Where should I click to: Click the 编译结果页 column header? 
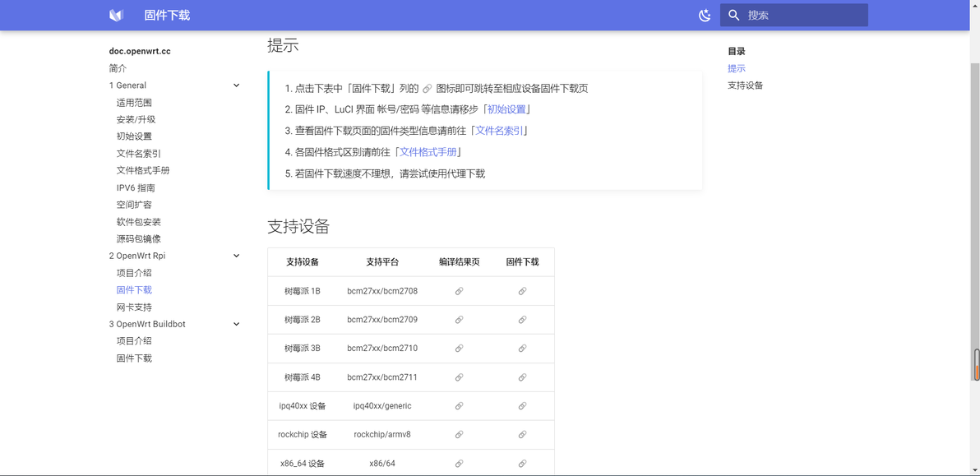click(x=459, y=262)
